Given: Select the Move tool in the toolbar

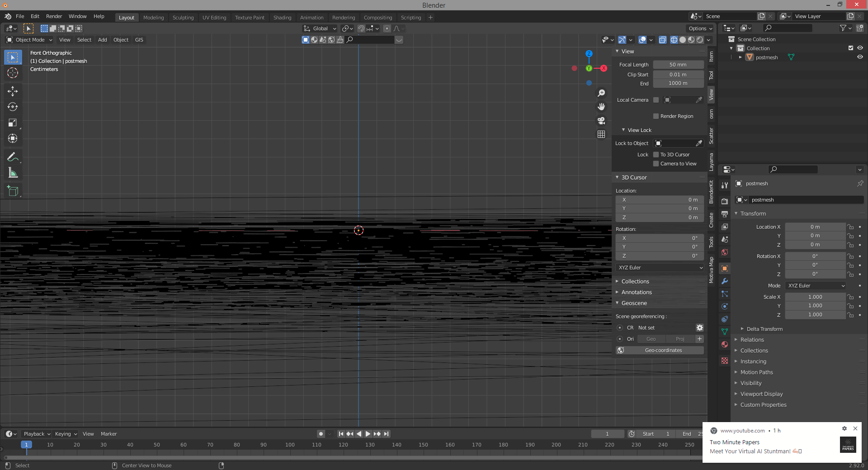Looking at the screenshot, I should 13,91.
